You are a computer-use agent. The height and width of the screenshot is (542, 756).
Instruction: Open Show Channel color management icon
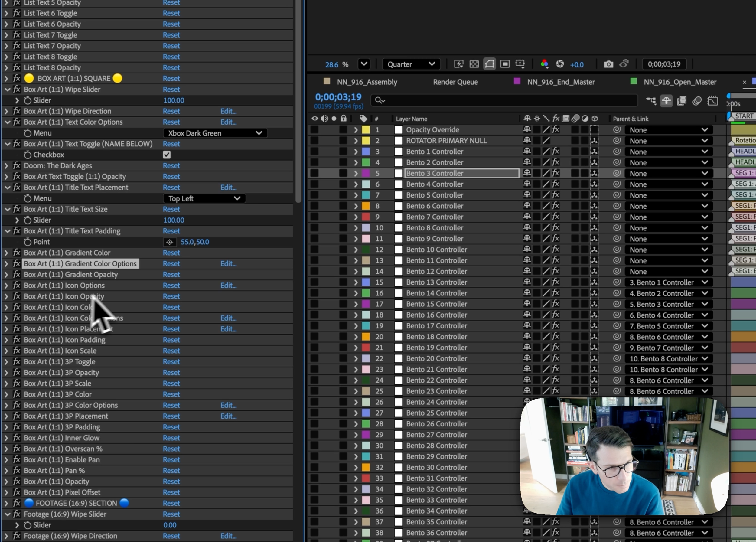point(544,64)
